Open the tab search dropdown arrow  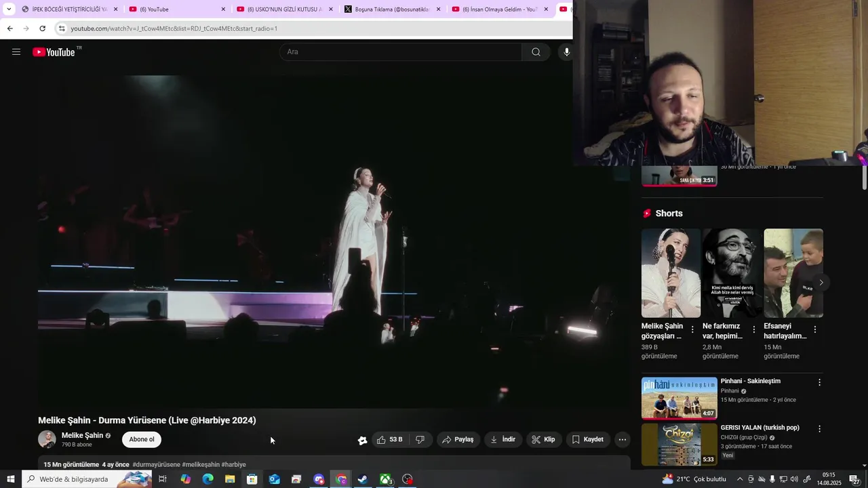tap(9, 9)
